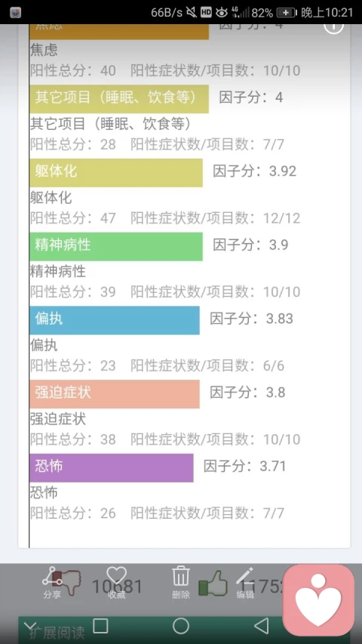Tap the green thumbs-up like icon
The height and width of the screenshot is (644, 362).
point(213,583)
